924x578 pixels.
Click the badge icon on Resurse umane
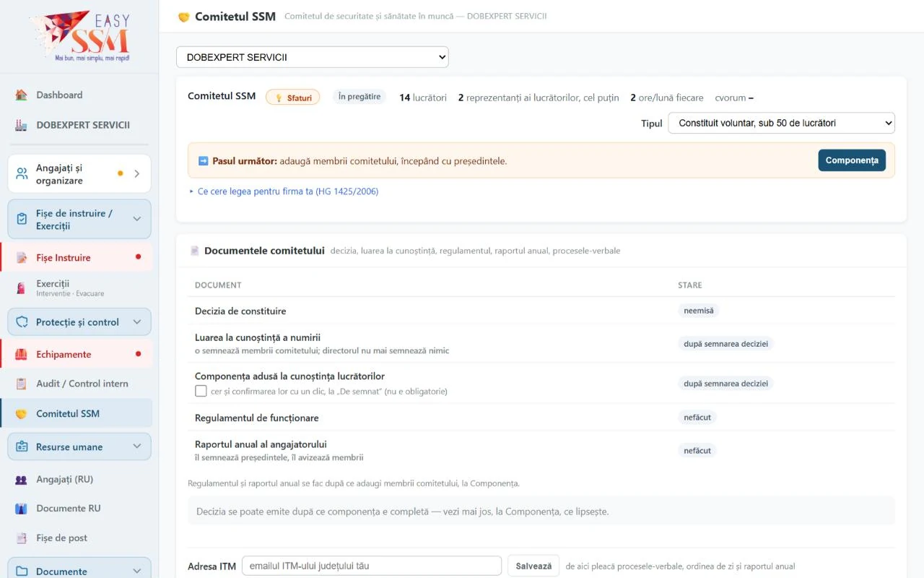point(22,447)
